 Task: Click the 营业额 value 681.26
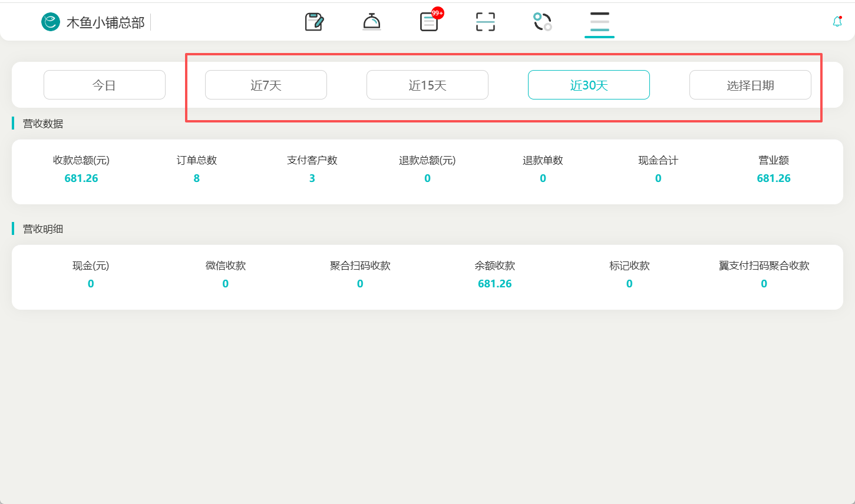pos(774,178)
